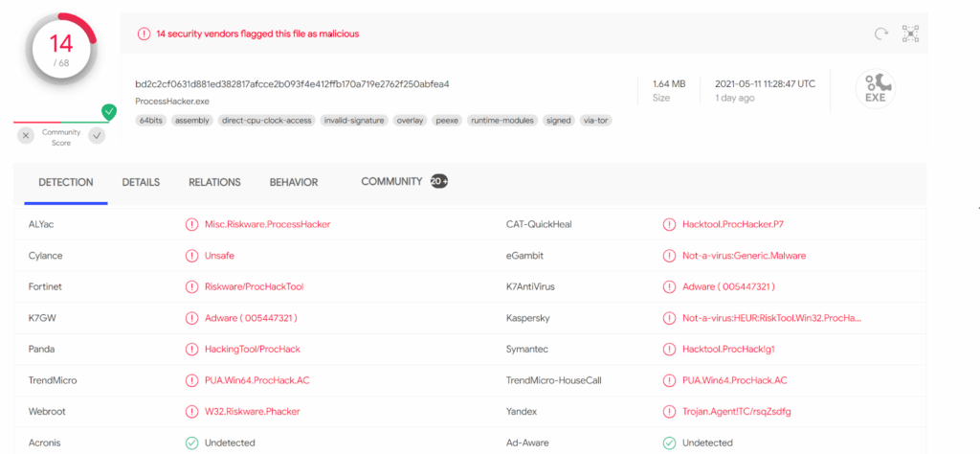Click the 20+ community count badge
This screenshot has width=980, height=454.
[439, 181]
